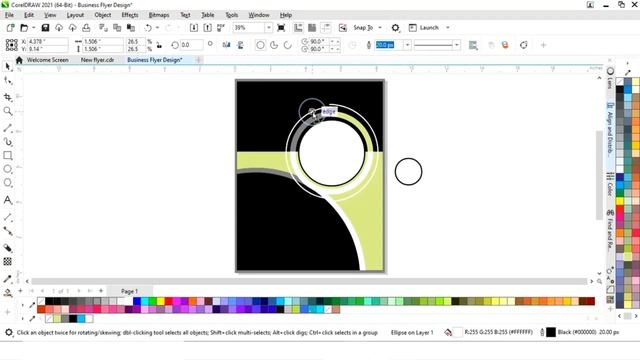Choose the Ellipse shape mode
Screen dimensions: 640x360
pos(260,45)
